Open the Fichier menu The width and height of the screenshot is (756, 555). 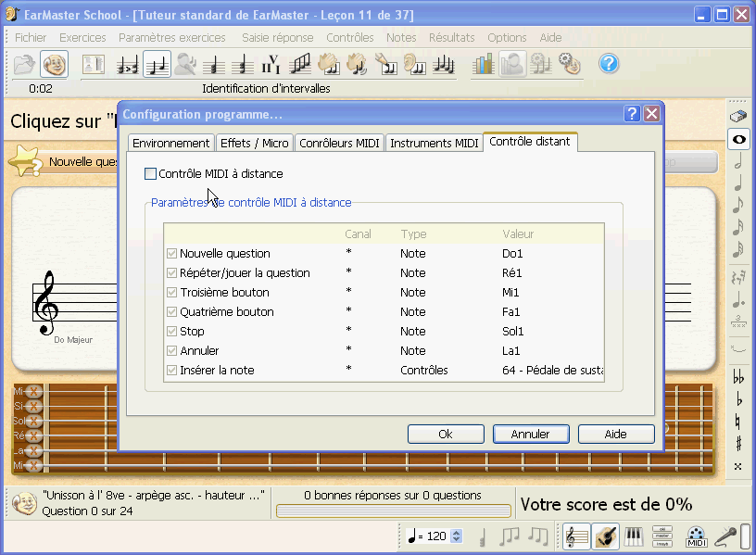(31, 38)
